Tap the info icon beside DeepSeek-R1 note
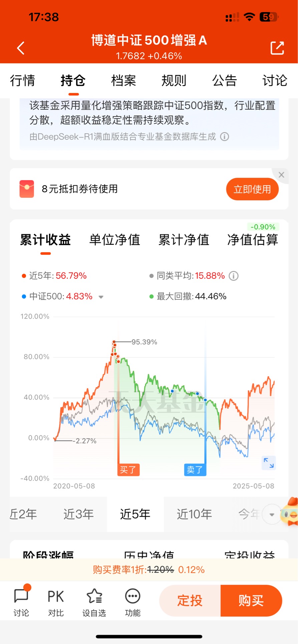 (225, 137)
